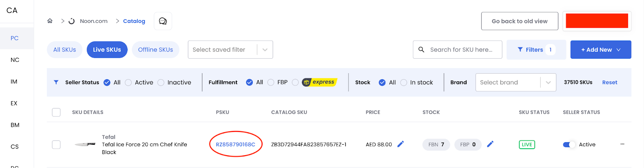Switch to the All SKUs tab
This screenshot has width=644, height=168.
click(x=64, y=49)
